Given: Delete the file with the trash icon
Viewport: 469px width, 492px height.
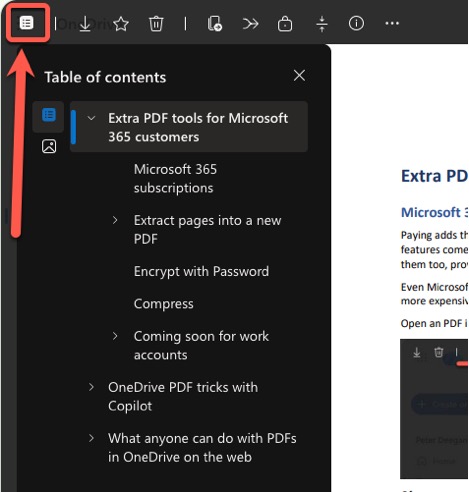Looking at the screenshot, I should 156,24.
